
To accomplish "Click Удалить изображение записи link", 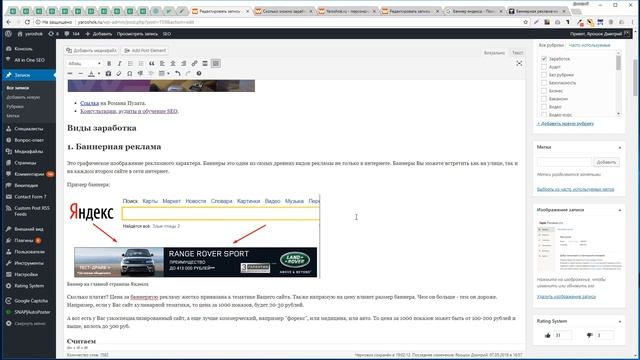I will [x=566, y=297].
